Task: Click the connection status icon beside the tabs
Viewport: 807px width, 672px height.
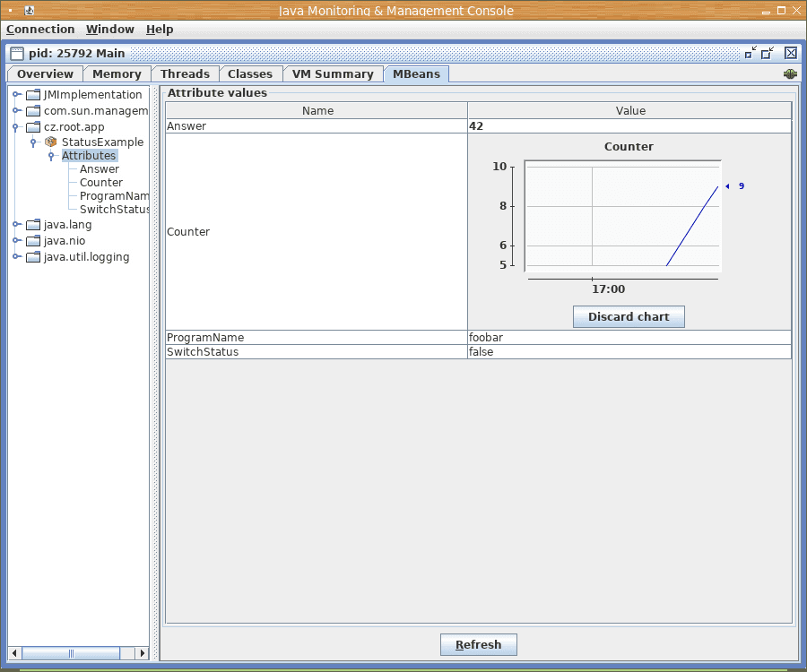Action: [x=790, y=74]
